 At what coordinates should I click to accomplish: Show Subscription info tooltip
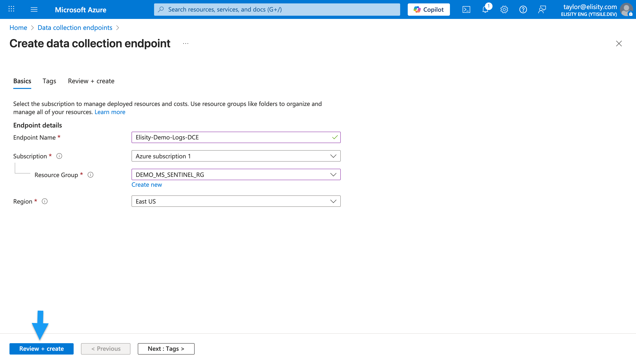[x=59, y=156]
